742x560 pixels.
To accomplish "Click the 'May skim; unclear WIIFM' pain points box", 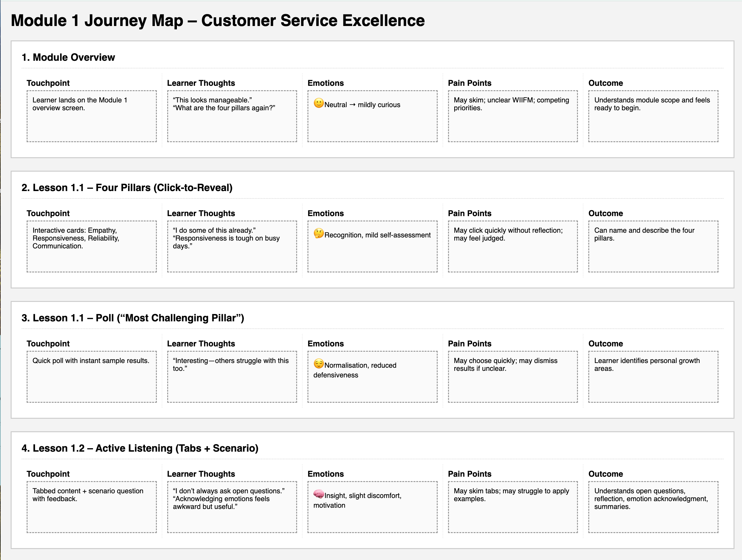I will point(513,116).
